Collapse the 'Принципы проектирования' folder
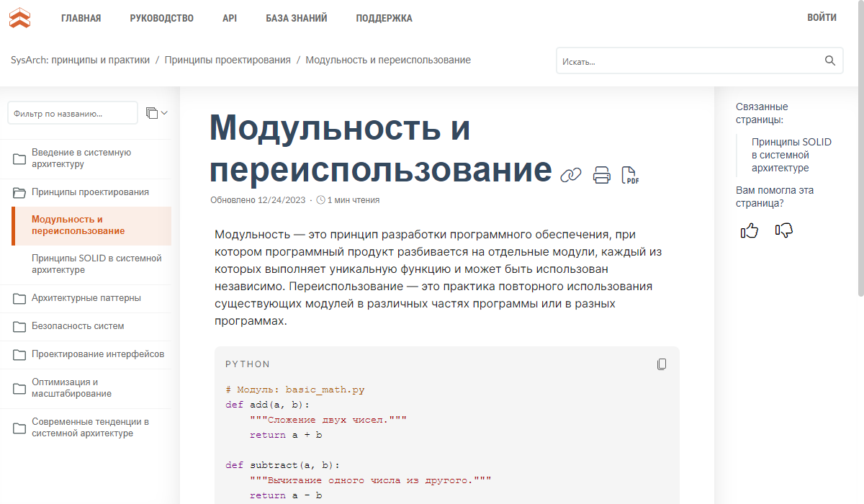The width and height of the screenshot is (864, 504). click(x=19, y=192)
